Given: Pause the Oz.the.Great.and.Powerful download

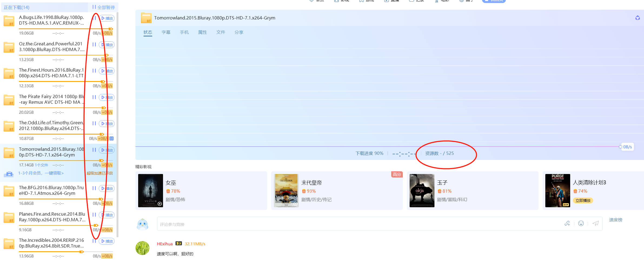Looking at the screenshot, I should (x=94, y=45).
